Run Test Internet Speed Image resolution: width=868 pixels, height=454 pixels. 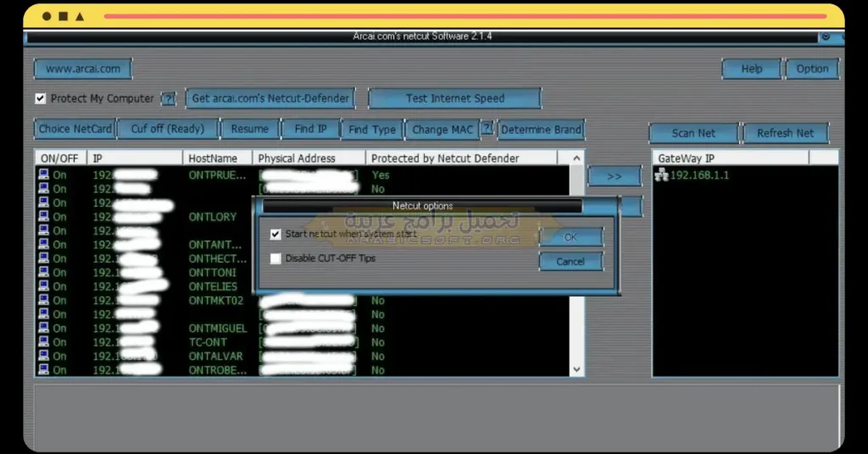[x=454, y=98]
